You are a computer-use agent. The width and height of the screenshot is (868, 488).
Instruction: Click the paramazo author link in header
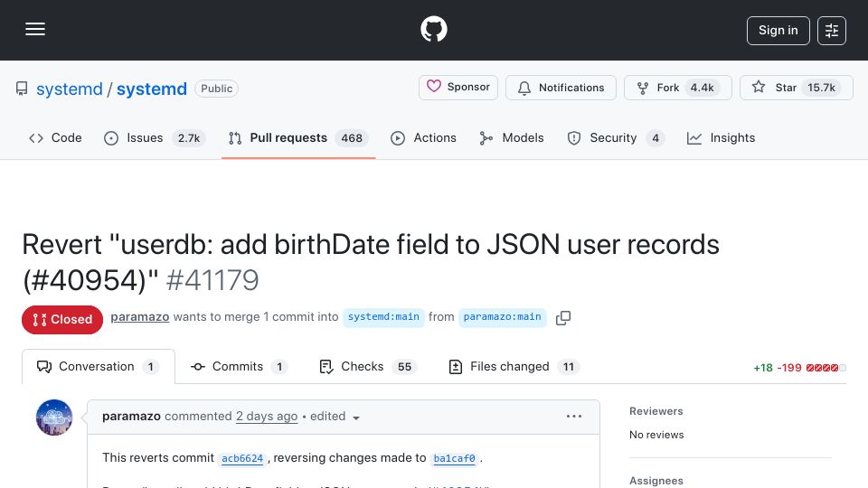(140, 317)
